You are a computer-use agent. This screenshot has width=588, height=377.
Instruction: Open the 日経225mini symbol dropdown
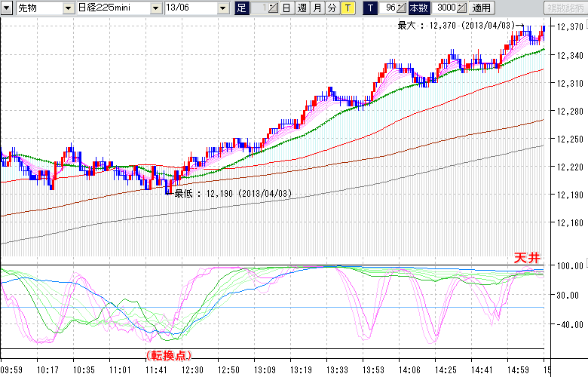[156, 8]
